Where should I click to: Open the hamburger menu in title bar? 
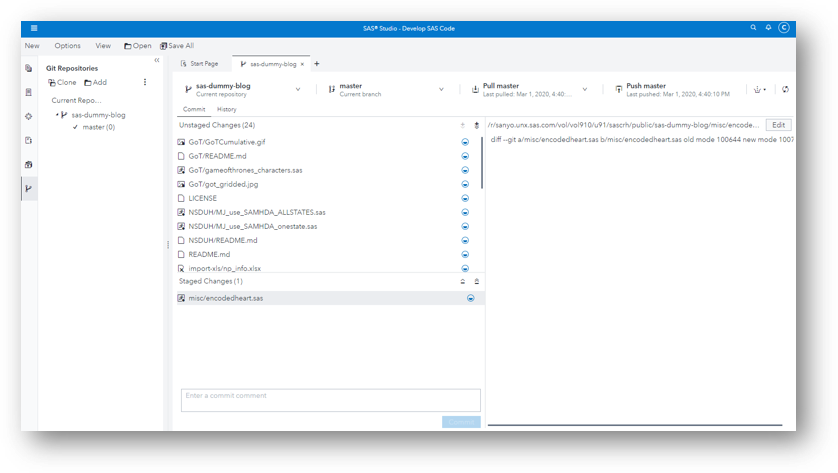click(34, 28)
